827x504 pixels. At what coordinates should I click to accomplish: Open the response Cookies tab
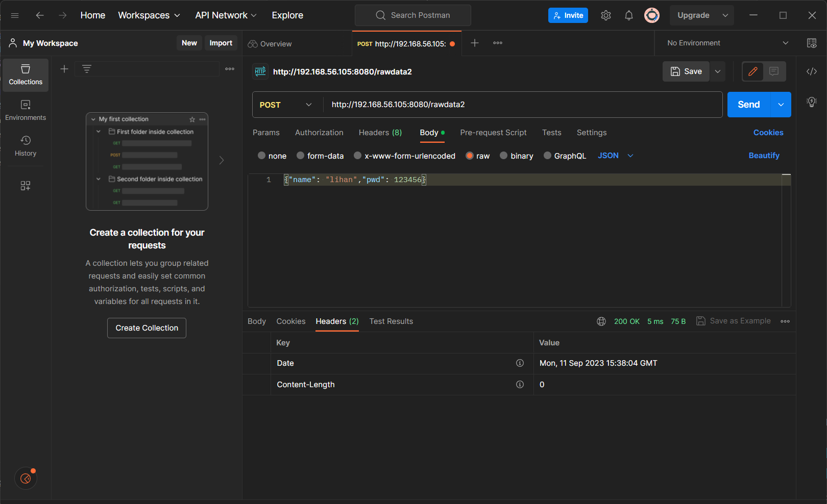coord(291,321)
